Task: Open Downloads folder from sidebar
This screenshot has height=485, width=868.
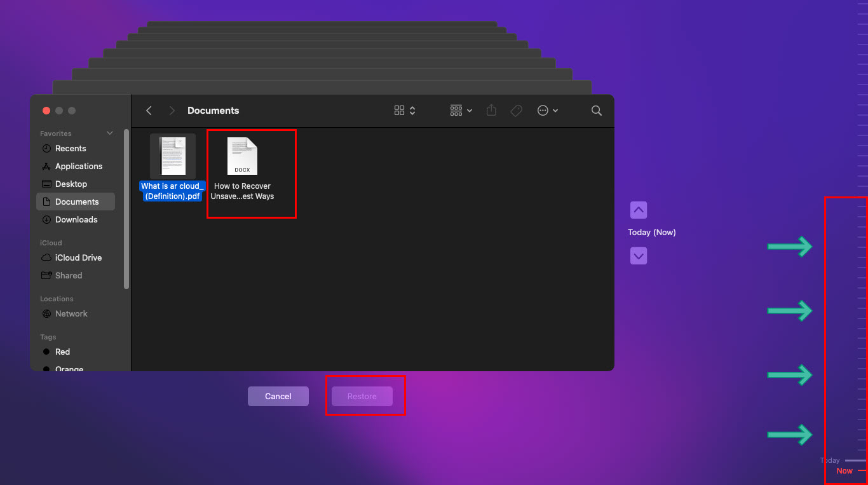Action: [76, 219]
